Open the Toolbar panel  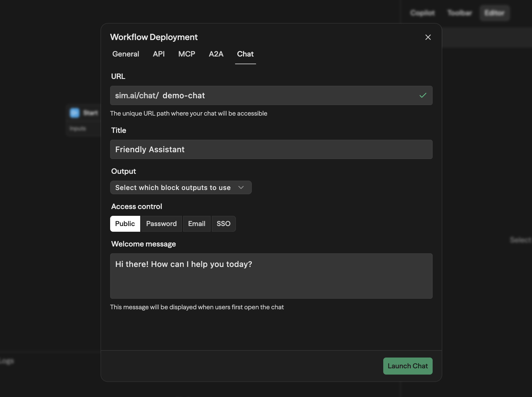pyautogui.click(x=460, y=13)
